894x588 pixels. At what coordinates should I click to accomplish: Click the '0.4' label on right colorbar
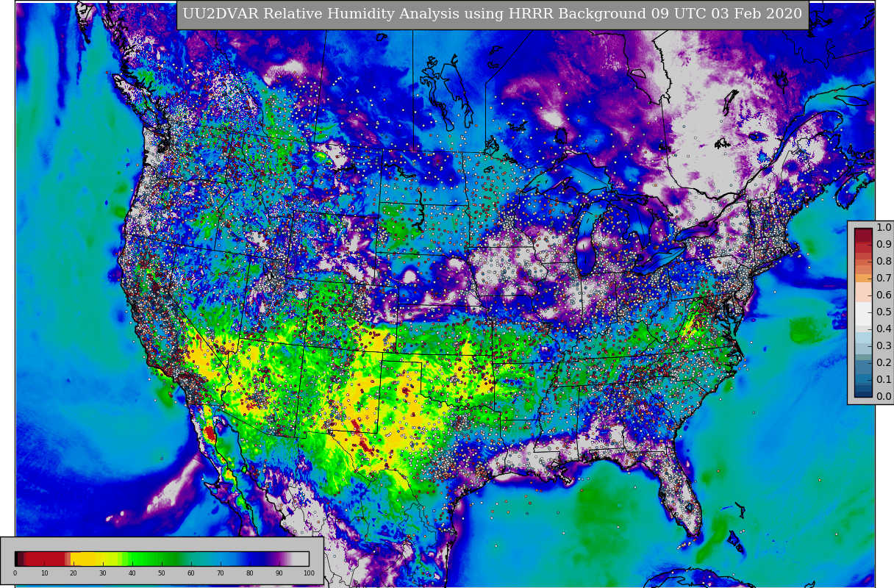(884, 329)
